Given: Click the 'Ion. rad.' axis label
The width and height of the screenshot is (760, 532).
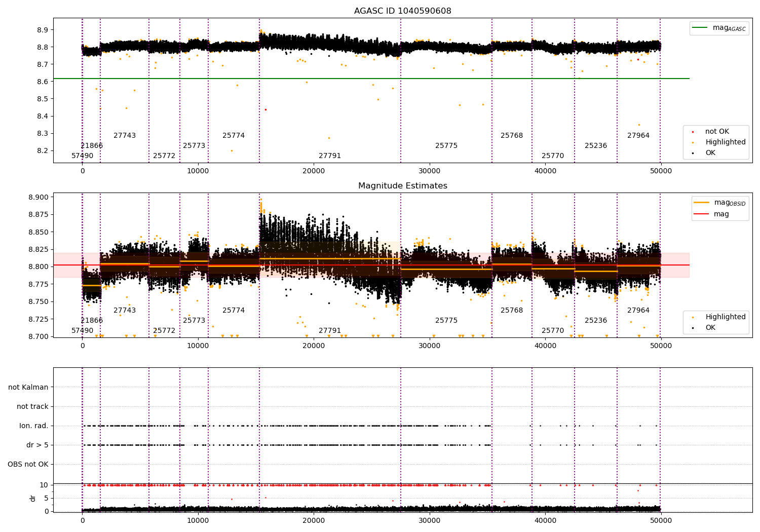Looking at the screenshot, I should coord(34,426).
